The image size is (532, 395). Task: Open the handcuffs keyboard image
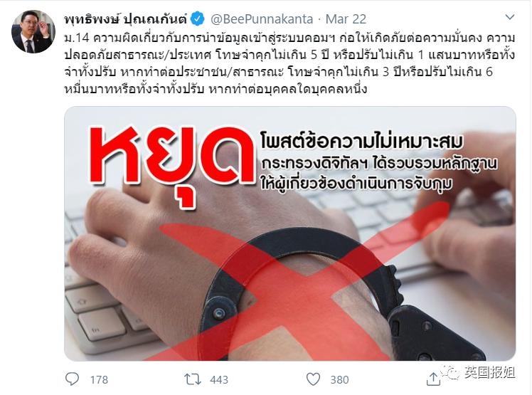pos(290,233)
